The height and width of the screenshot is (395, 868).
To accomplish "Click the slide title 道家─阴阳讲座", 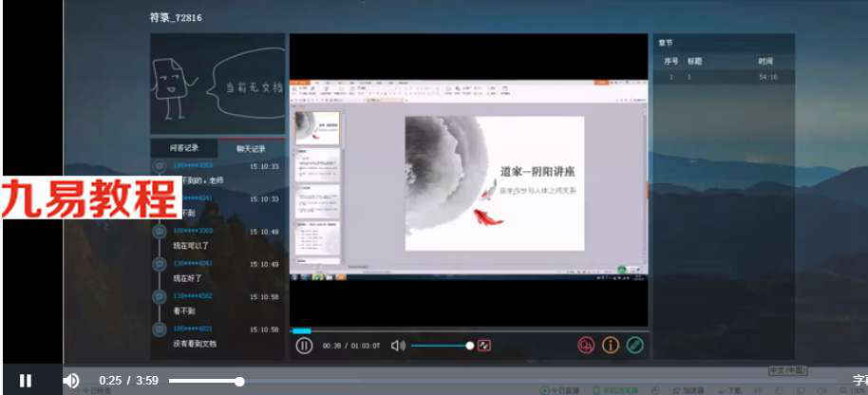I will pos(538,172).
